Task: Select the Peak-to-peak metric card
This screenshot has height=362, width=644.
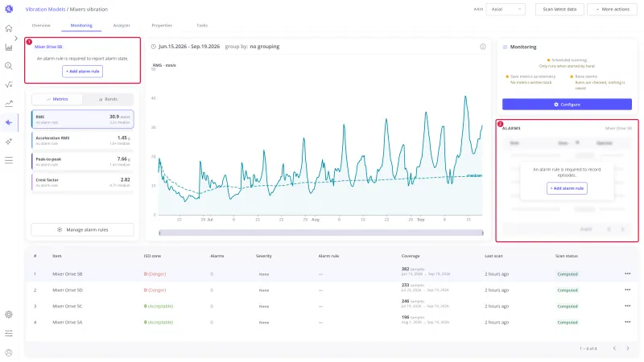Action: pos(83,162)
